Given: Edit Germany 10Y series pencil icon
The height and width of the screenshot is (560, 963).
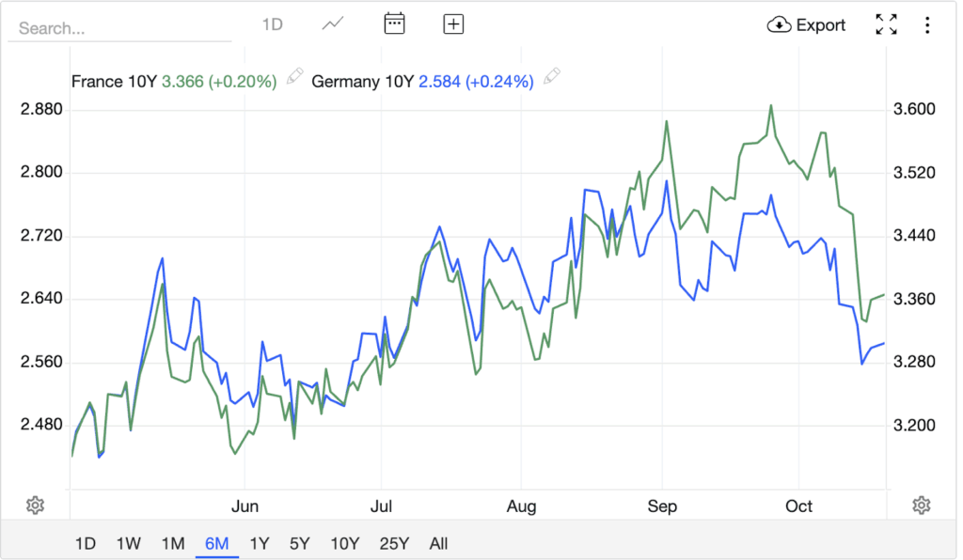Looking at the screenshot, I should point(552,75).
